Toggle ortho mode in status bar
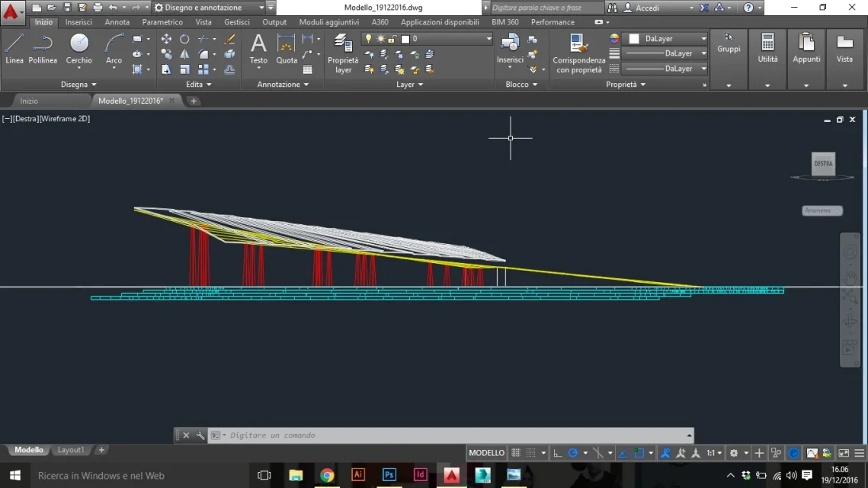The height and width of the screenshot is (488, 868). tap(557, 453)
